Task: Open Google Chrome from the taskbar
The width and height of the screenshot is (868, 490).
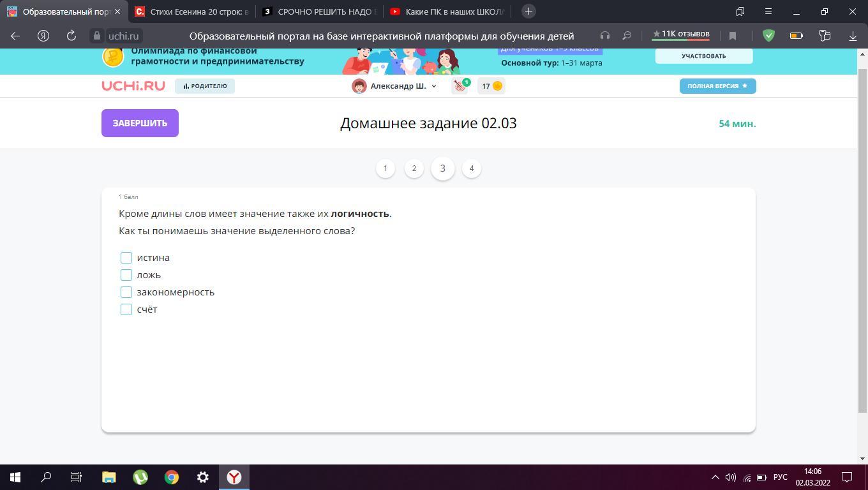Action: (172, 477)
